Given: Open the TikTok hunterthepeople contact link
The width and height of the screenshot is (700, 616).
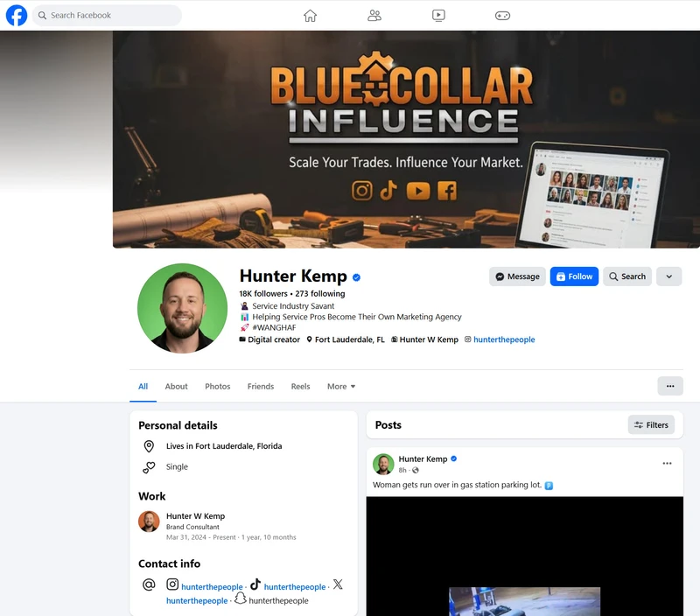Looking at the screenshot, I should pyautogui.click(x=295, y=587).
